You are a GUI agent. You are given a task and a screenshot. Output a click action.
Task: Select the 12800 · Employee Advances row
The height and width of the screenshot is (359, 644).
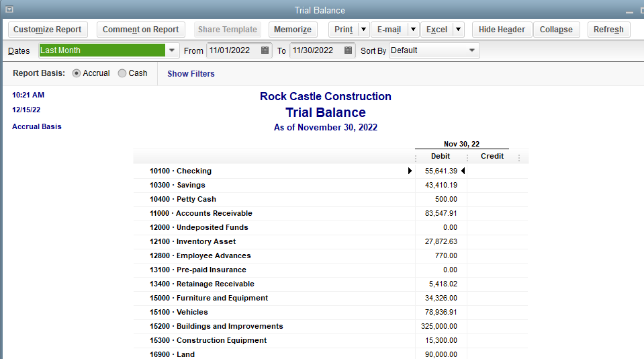coord(330,255)
